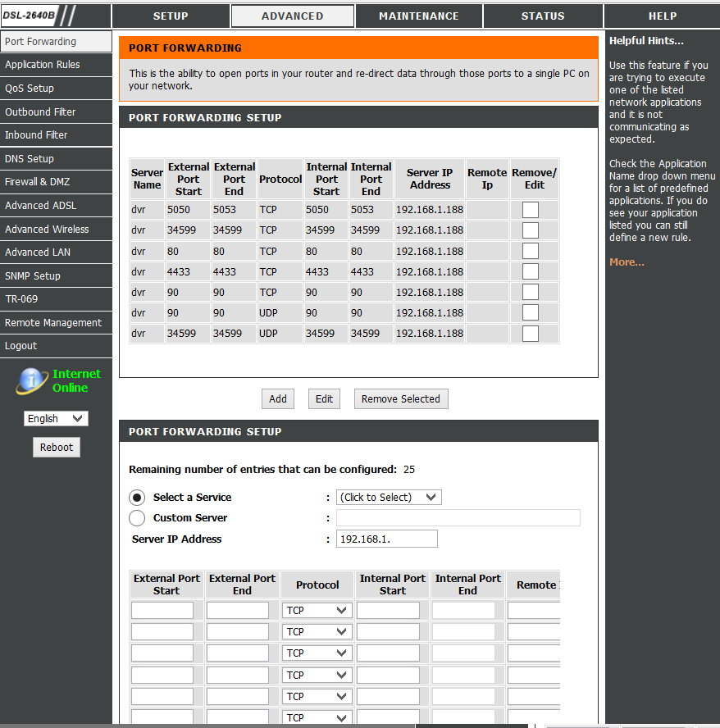Open the second row's TCP protocol dropdown

(317, 631)
